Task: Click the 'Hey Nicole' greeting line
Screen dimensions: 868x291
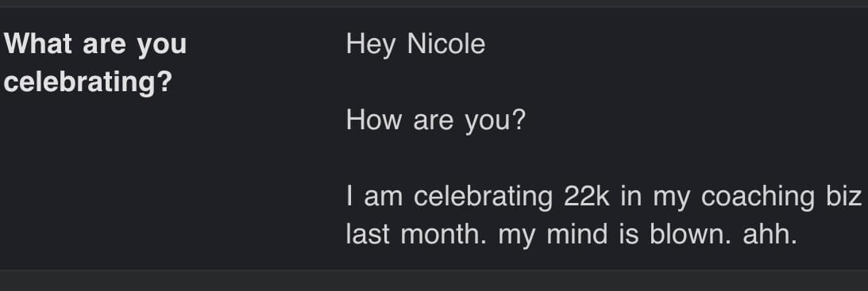Action: [415, 44]
